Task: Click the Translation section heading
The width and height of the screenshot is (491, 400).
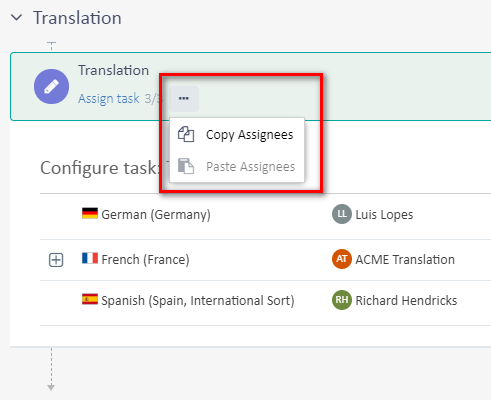Action: click(77, 18)
